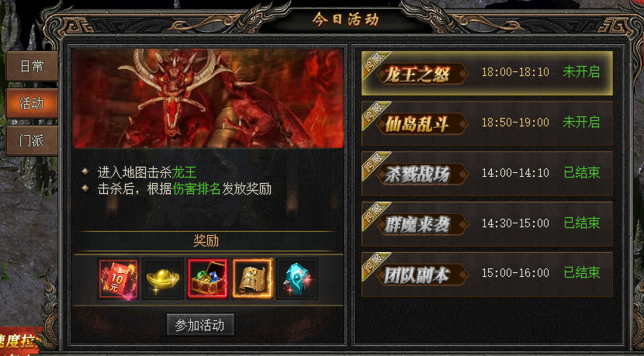This screenshot has width=644, height=356.
Task: Click the green 龙王 link text
Action: pyautogui.click(x=184, y=172)
